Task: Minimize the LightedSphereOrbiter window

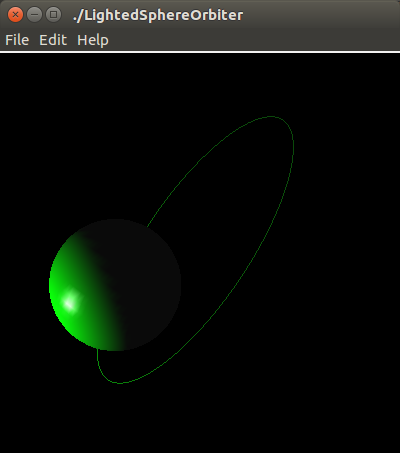Action: (34, 15)
